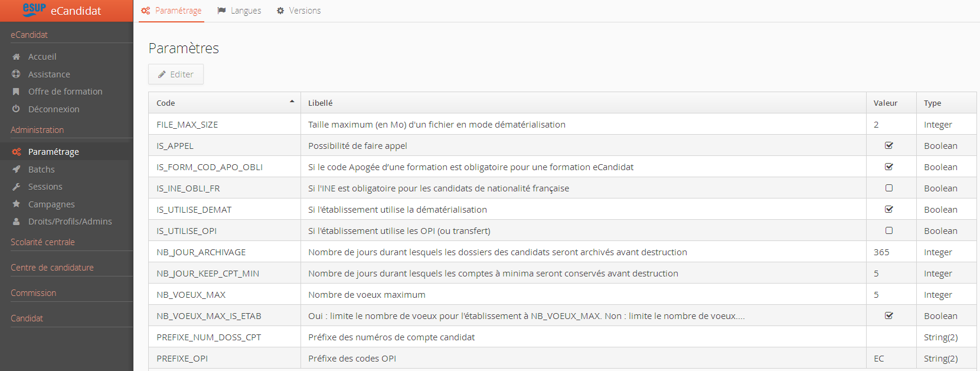Expand the Centre de candidature section
Viewport: 980px width, 371px height.
click(52, 268)
